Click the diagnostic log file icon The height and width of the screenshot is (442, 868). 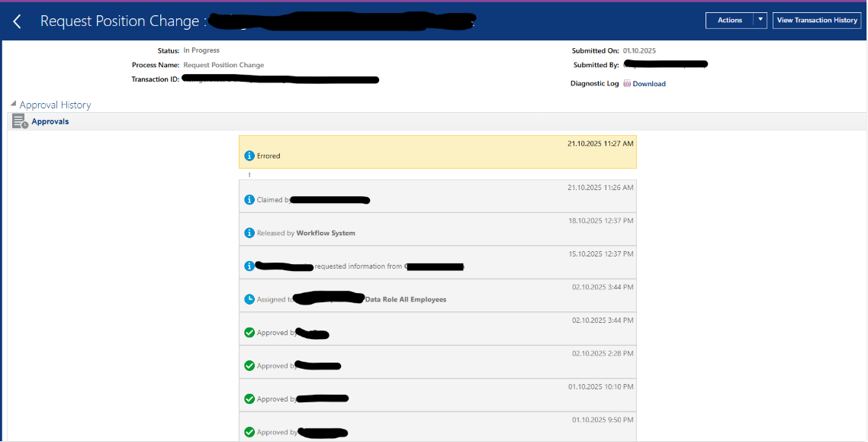tap(627, 84)
